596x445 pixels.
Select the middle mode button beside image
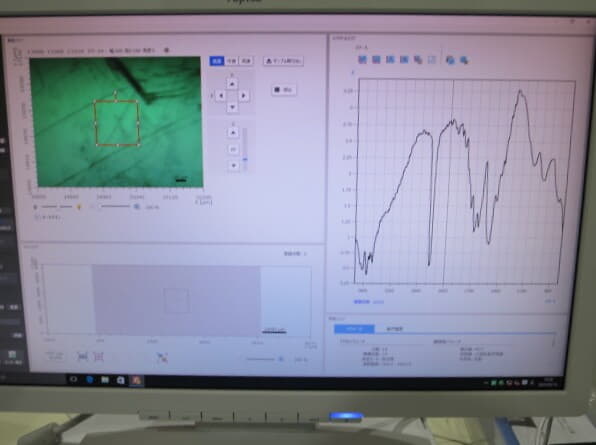(231, 61)
